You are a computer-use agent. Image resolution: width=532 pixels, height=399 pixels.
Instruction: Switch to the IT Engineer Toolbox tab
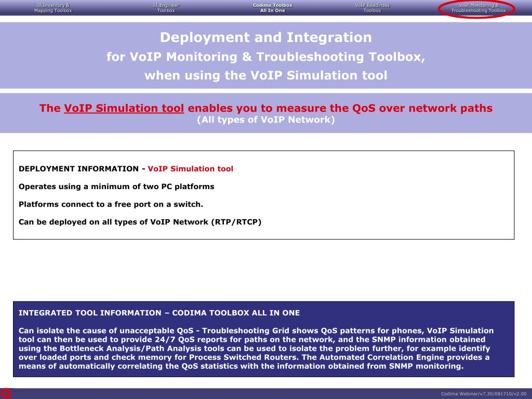coord(166,8)
